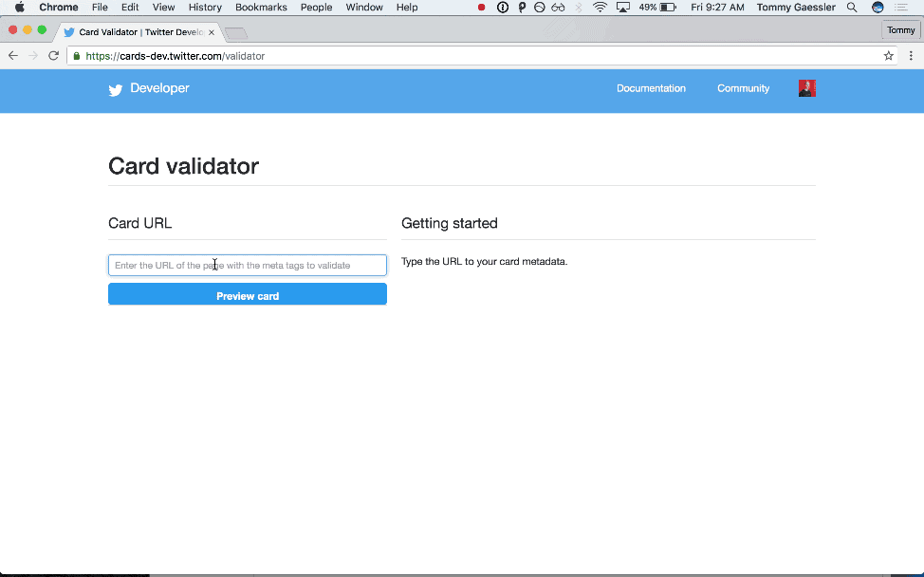This screenshot has height=577, width=924.
Task: Click the Siri icon in menu bar
Action: pyautogui.click(x=878, y=7)
